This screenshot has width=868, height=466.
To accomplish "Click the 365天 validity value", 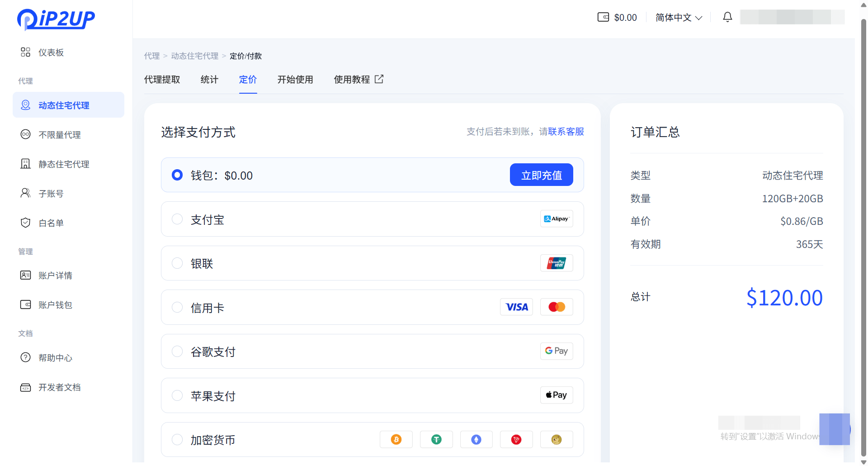I will [809, 244].
